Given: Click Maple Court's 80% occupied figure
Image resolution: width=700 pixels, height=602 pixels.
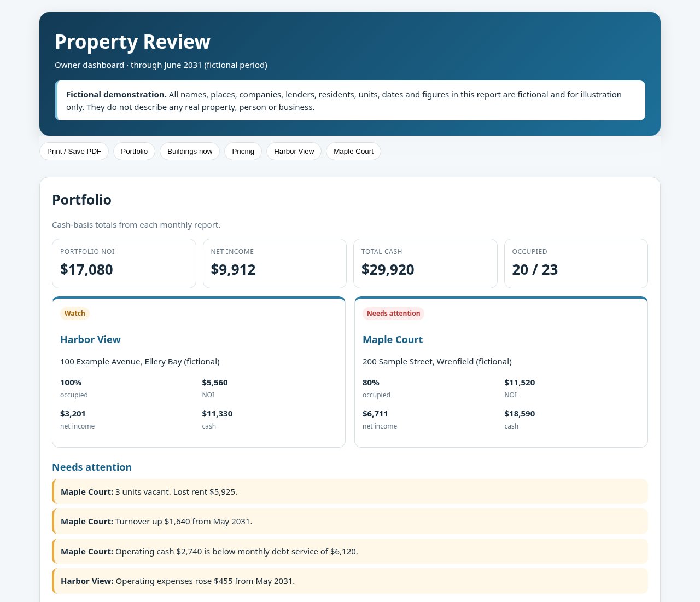Looking at the screenshot, I should 371,383.
